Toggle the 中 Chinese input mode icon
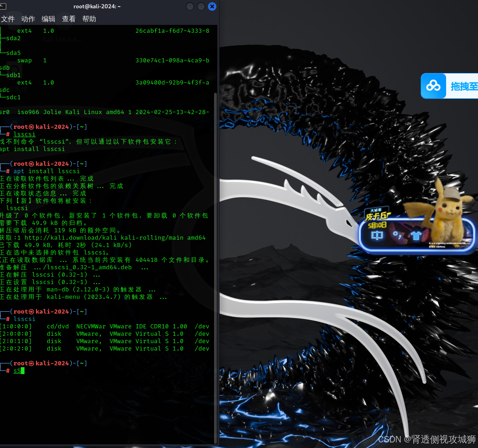This screenshot has width=478, height=448. tap(377, 236)
